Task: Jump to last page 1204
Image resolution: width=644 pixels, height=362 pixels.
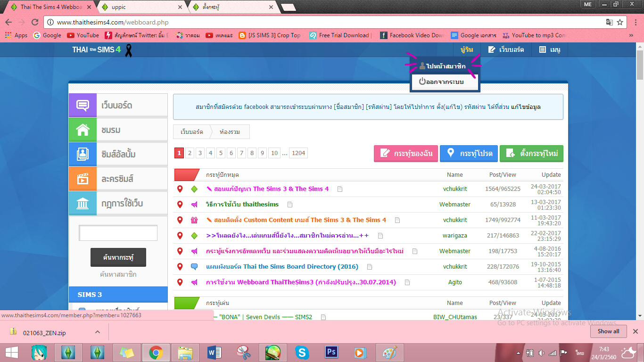Action: 298,153
